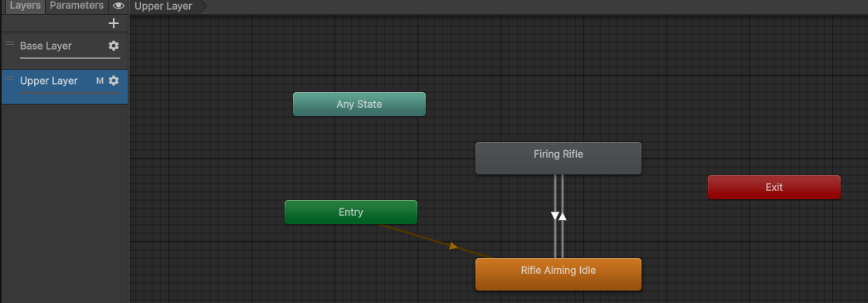Select the Base Layer row
The height and width of the screenshot is (303, 868).
pos(64,50)
